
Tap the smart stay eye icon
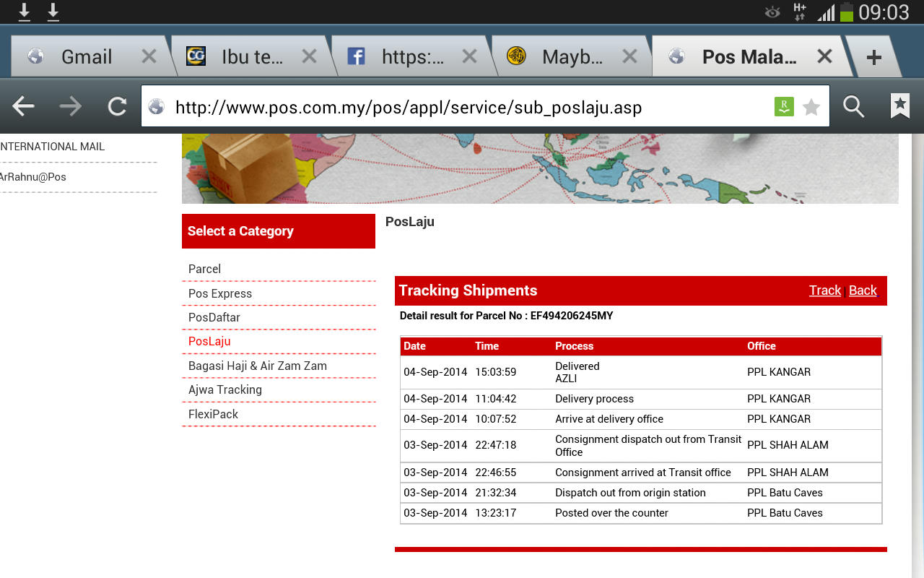[x=772, y=12]
